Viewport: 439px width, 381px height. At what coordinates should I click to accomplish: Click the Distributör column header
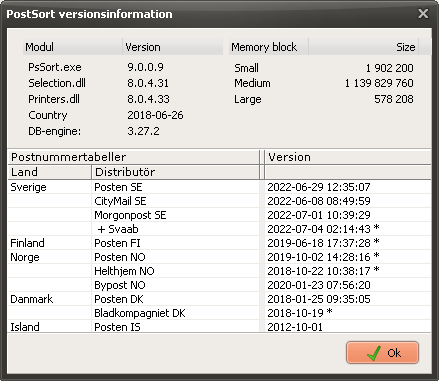(x=175, y=172)
